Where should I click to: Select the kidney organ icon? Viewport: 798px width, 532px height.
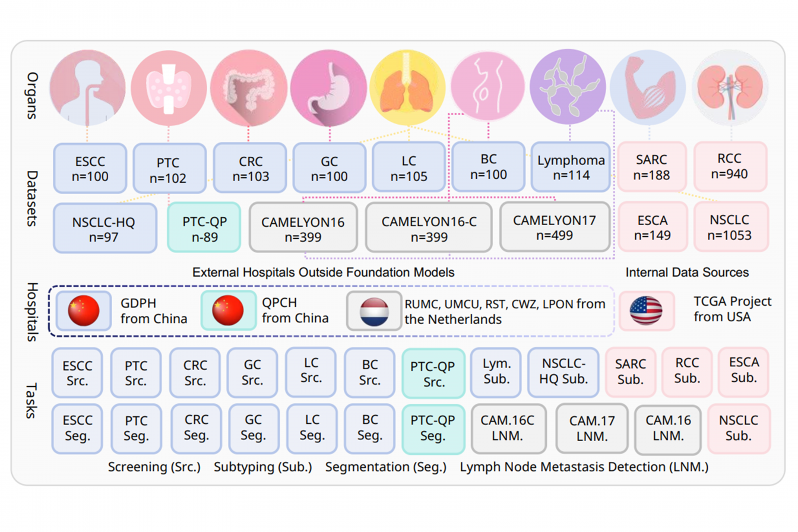point(729,88)
